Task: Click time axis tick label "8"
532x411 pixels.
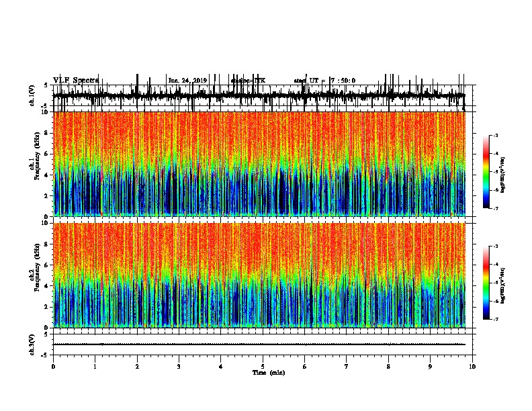Action: pyautogui.click(x=388, y=367)
